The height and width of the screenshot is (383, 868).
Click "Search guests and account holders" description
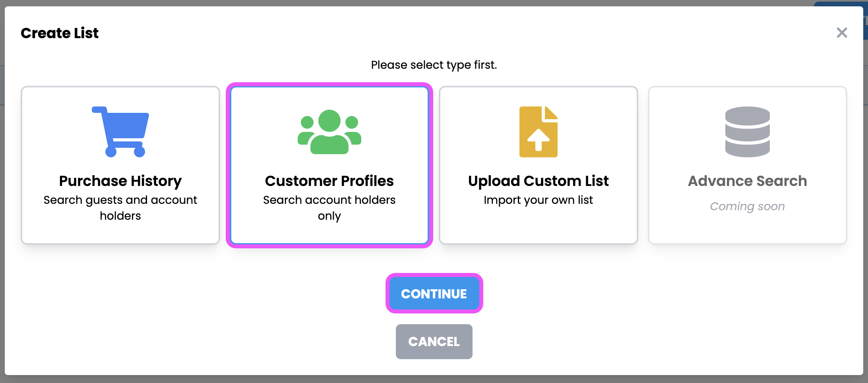(120, 208)
